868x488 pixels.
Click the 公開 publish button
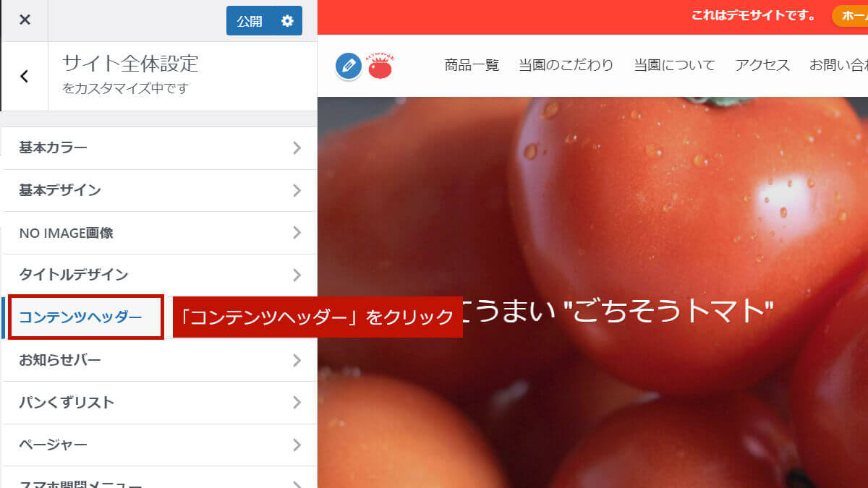250,21
